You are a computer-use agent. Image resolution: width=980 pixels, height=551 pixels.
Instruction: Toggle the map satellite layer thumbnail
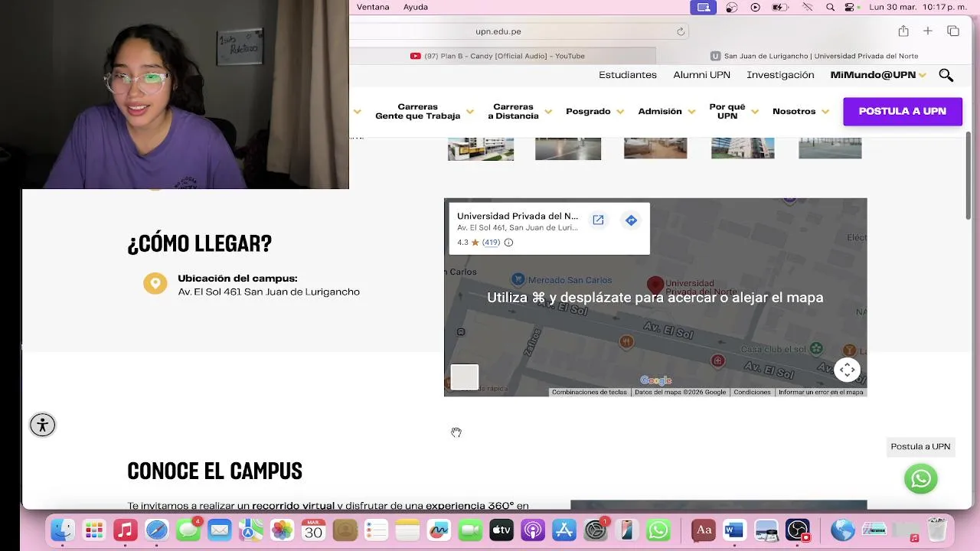tap(464, 377)
